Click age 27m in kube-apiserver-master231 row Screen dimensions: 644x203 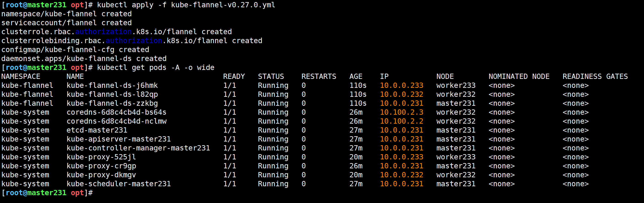356,139
